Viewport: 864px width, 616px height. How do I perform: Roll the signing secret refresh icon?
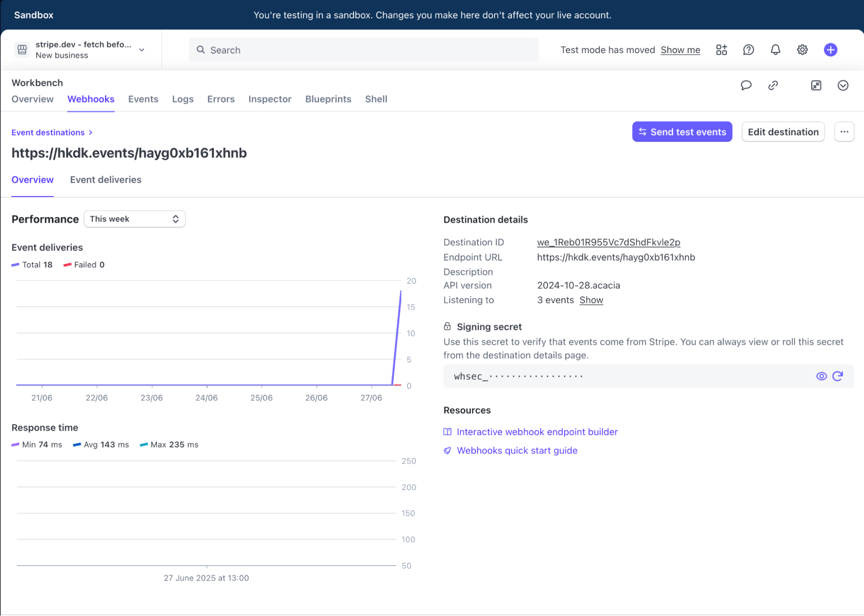tap(838, 376)
